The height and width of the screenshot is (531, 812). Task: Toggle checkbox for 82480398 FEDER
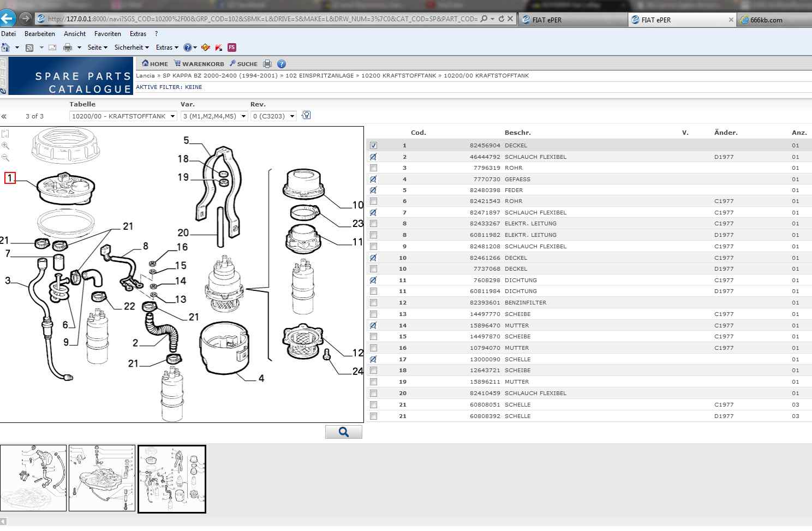coord(373,190)
